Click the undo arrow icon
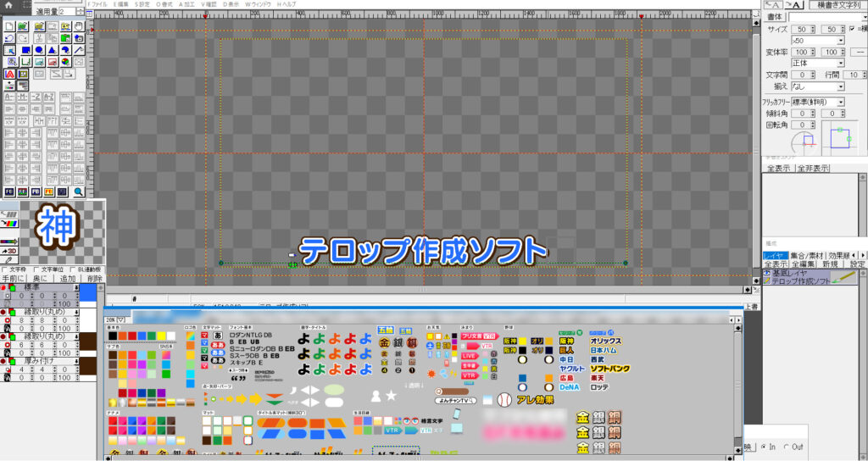This screenshot has height=461, width=868. [9, 38]
